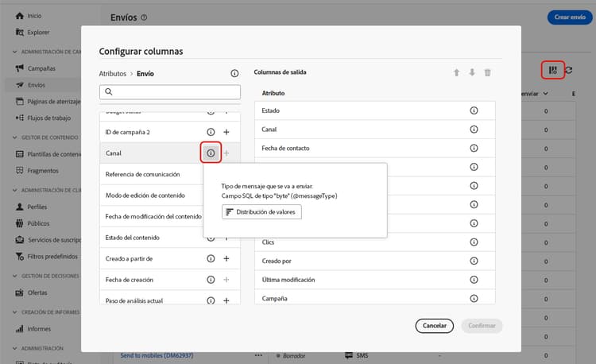Image resolution: width=596 pixels, height=364 pixels.
Task: Add Creado a partir de column
Action: (x=226, y=258)
